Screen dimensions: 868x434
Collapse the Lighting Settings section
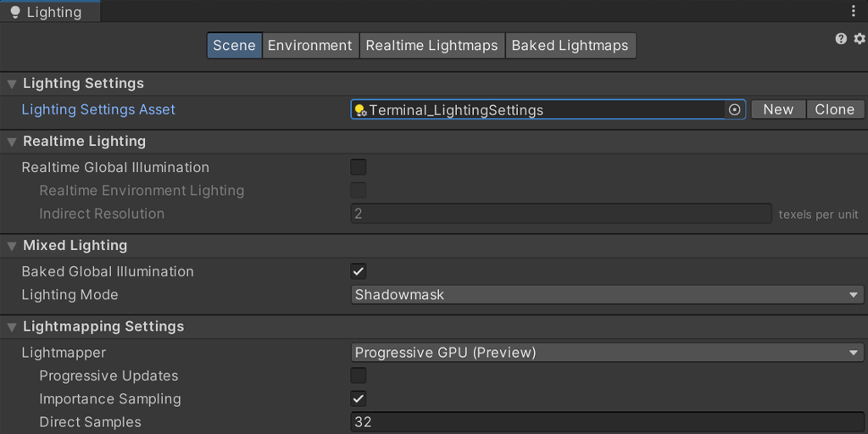pyautogui.click(x=12, y=84)
